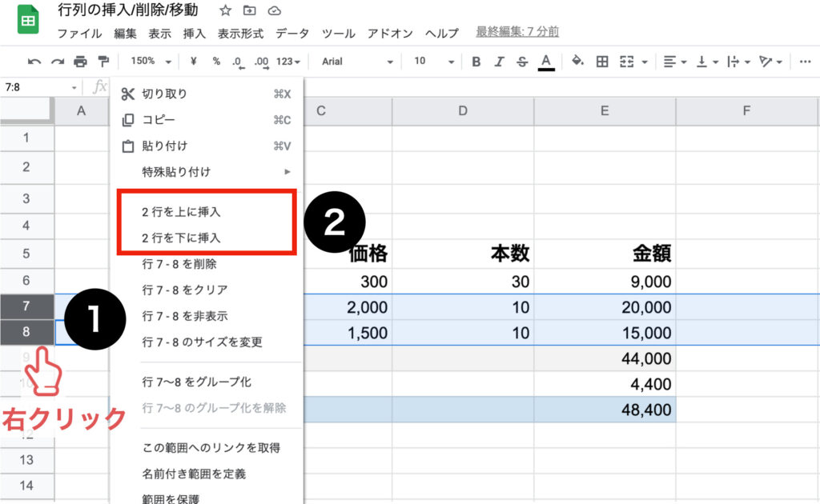Star this spreadsheet document
The image size is (820, 504).
[225, 10]
